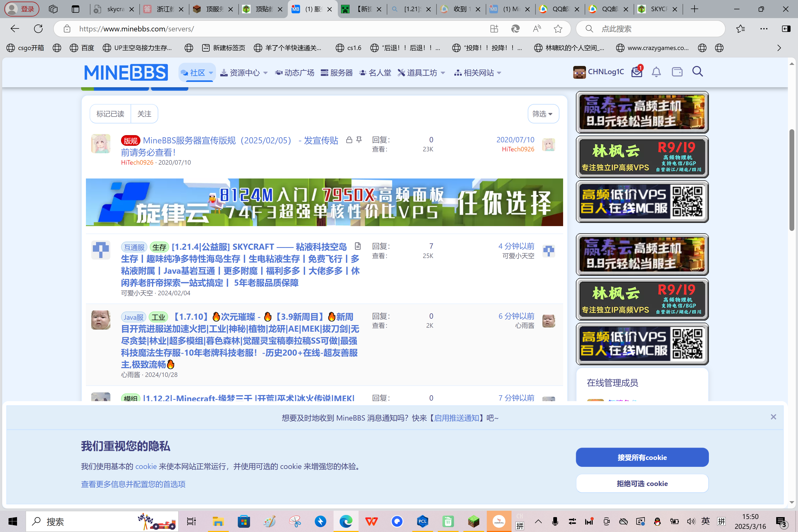Open the notifications bell icon
The height and width of the screenshot is (532, 798).
click(x=656, y=72)
